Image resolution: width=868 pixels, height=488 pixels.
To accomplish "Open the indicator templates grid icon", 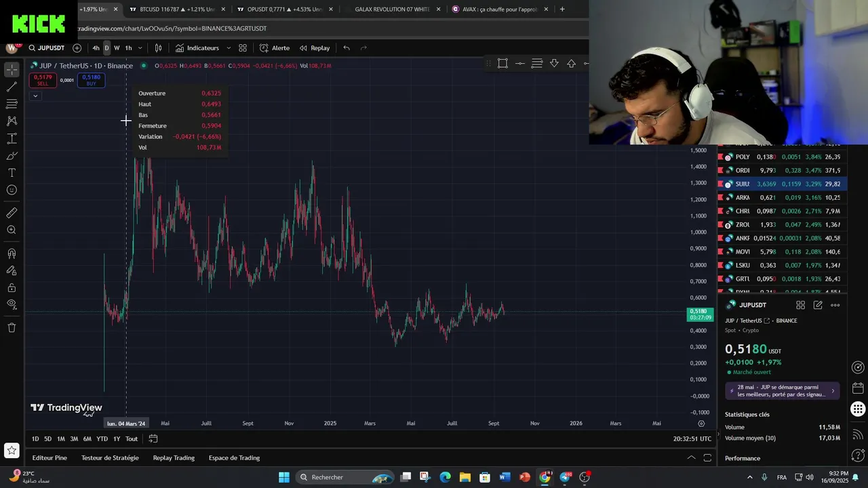I will [243, 48].
